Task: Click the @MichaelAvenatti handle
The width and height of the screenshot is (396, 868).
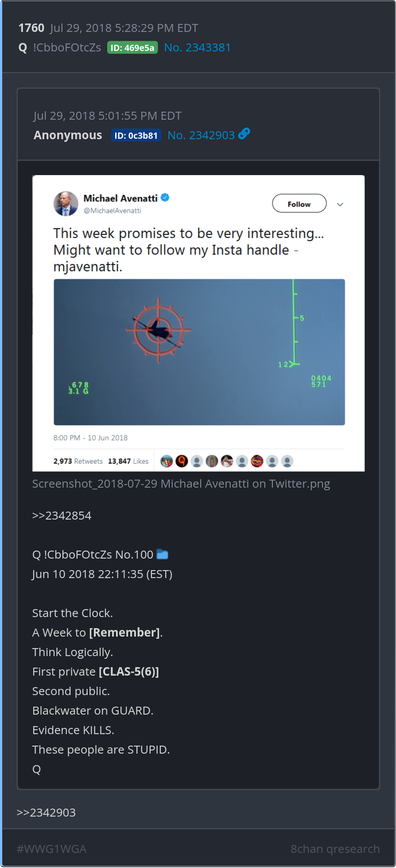Action: 113,211
